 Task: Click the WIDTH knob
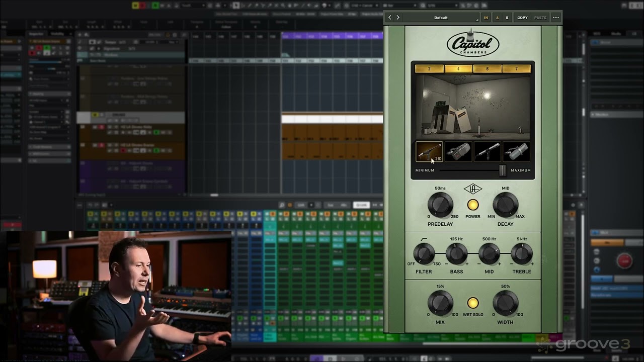coord(506,303)
